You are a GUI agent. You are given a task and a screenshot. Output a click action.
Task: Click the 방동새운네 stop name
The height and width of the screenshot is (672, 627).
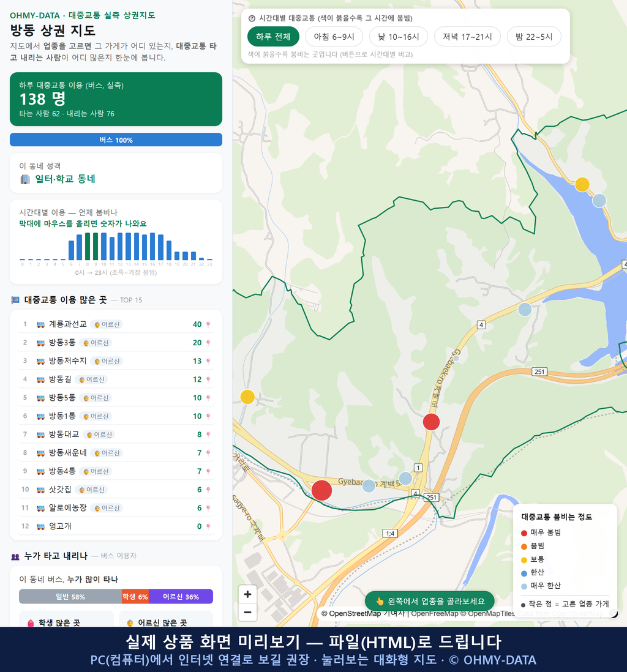click(x=68, y=452)
